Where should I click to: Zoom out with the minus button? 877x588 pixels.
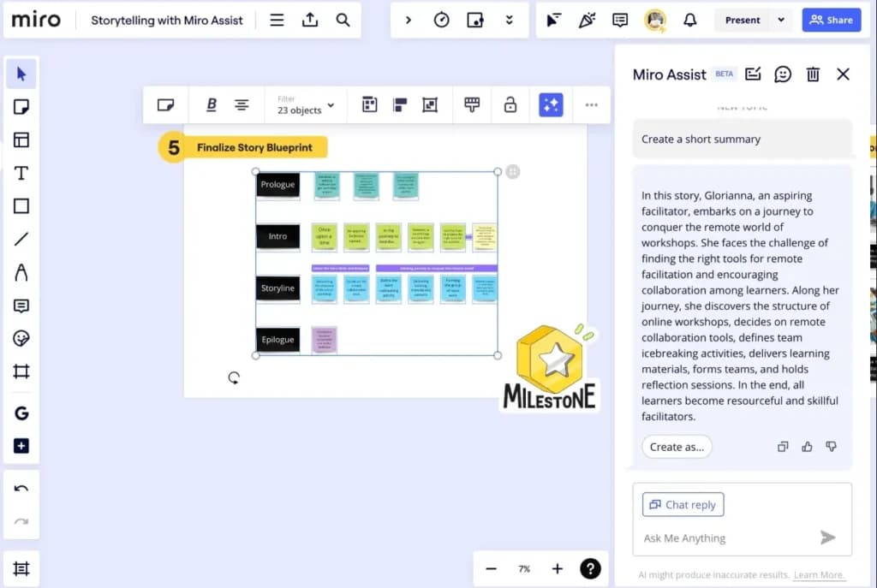pyautogui.click(x=491, y=568)
